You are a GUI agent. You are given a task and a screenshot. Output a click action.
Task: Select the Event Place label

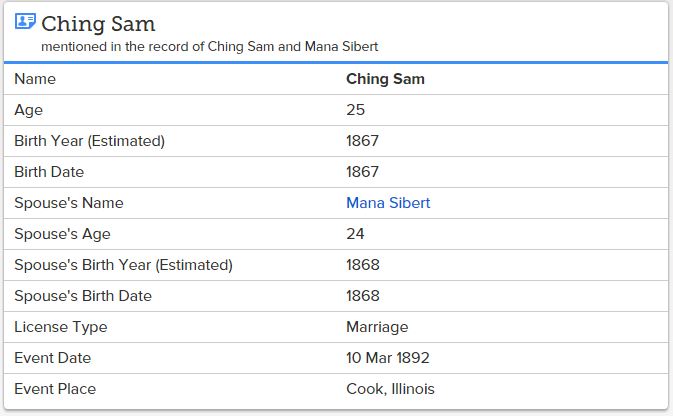click(x=55, y=389)
